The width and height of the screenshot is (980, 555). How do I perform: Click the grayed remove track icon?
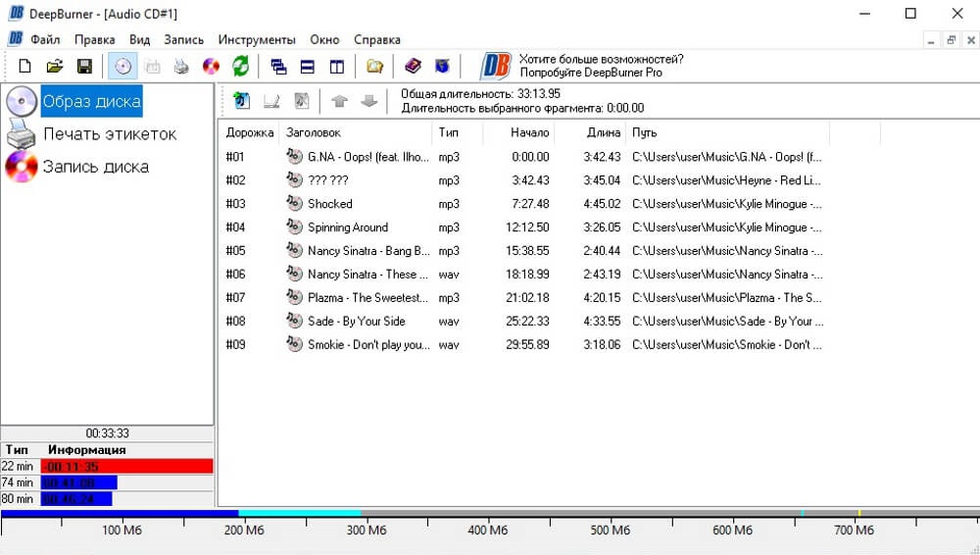tap(302, 100)
